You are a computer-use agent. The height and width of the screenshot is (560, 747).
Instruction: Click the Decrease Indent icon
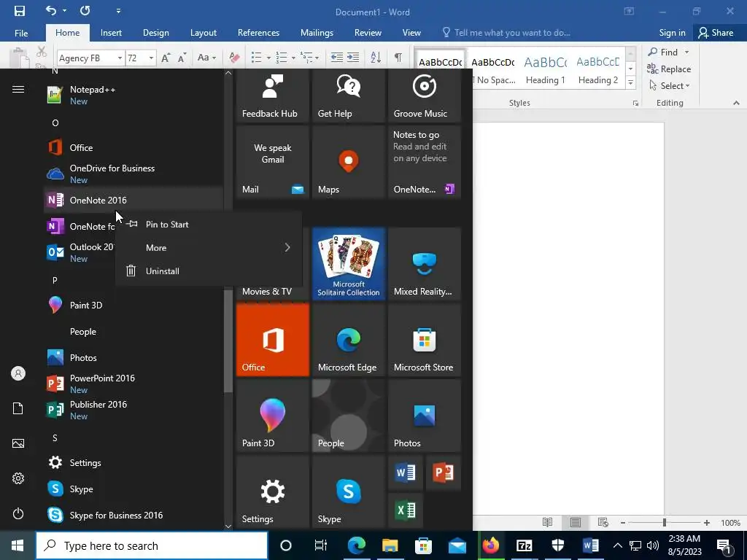(x=337, y=58)
